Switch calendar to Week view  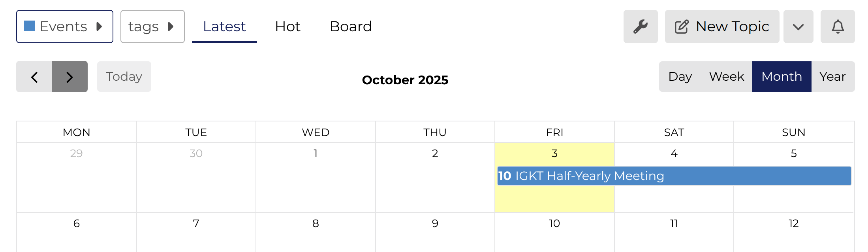(x=726, y=76)
